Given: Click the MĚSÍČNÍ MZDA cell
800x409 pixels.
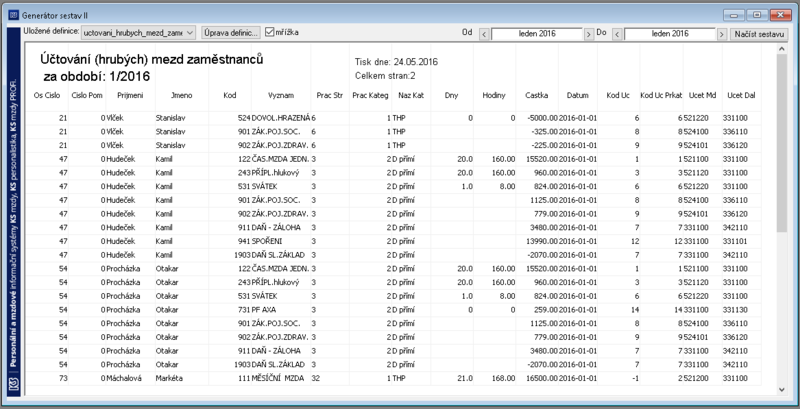Looking at the screenshot, I should (279, 378).
